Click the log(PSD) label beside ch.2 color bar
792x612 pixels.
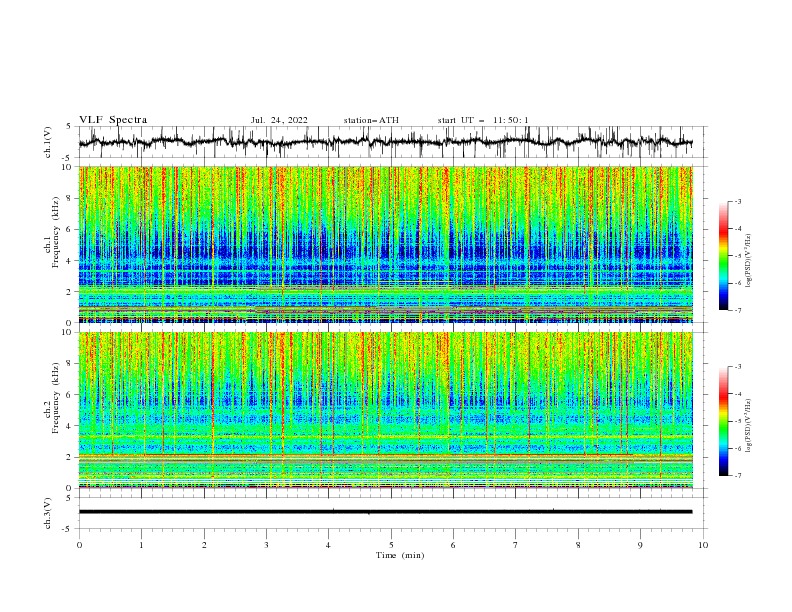point(749,426)
